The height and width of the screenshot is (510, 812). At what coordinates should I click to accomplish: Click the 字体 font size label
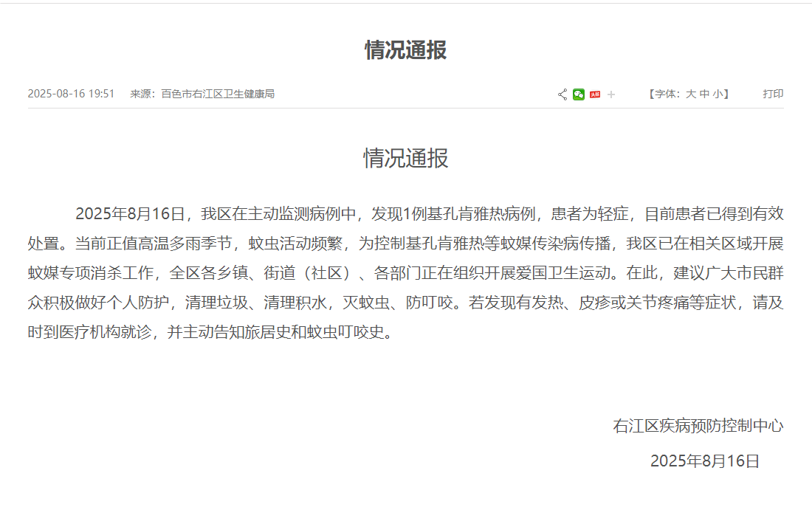click(665, 94)
